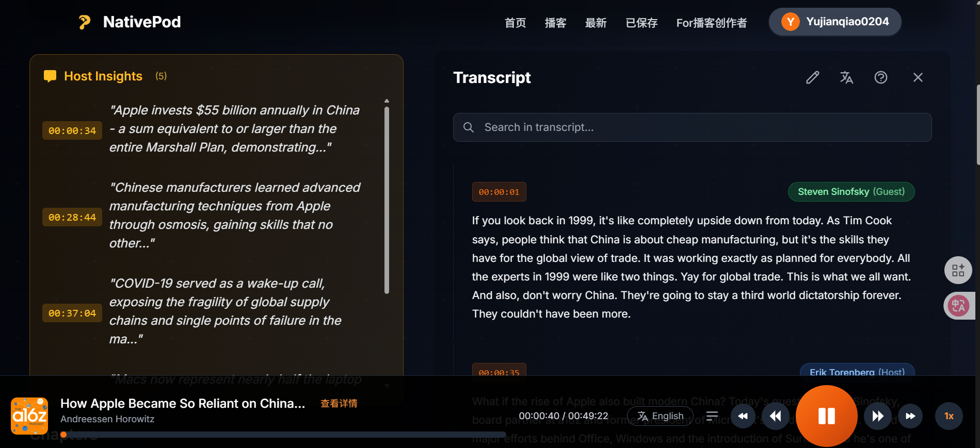Open the 已保存 nav item

tap(641, 23)
